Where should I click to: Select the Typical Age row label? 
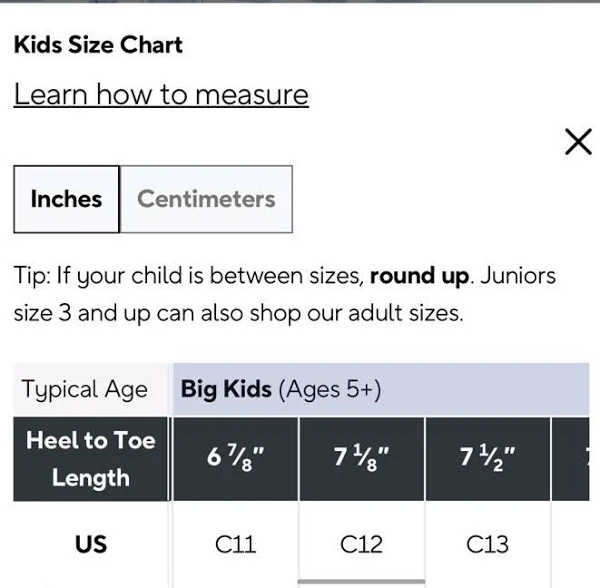point(85,390)
